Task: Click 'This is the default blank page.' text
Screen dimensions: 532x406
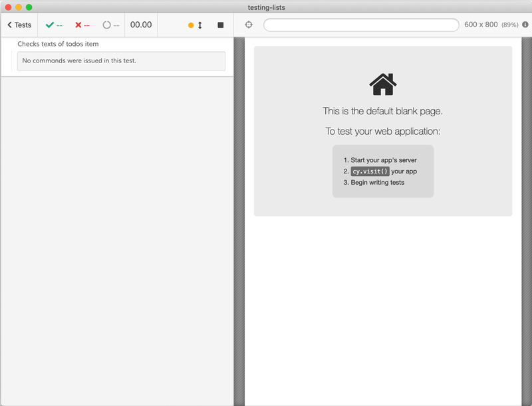Action: (x=383, y=111)
